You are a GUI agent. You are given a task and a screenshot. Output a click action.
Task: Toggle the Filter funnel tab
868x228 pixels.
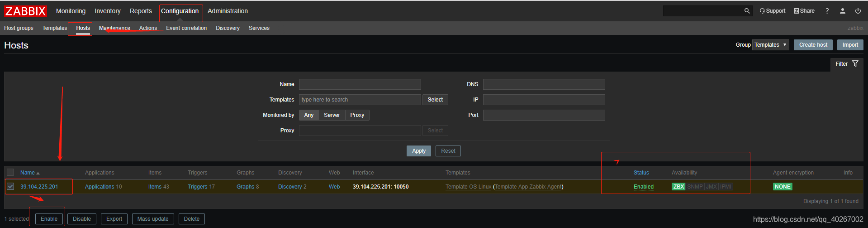point(847,64)
